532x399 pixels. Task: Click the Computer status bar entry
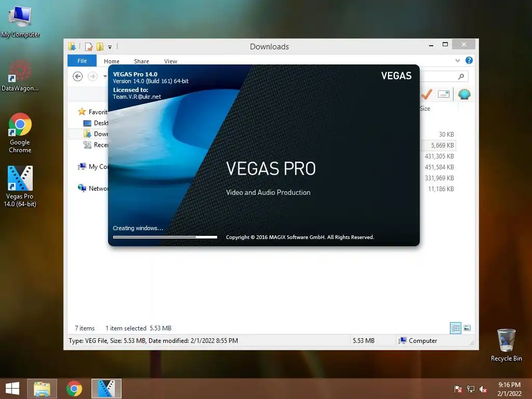[x=418, y=341]
